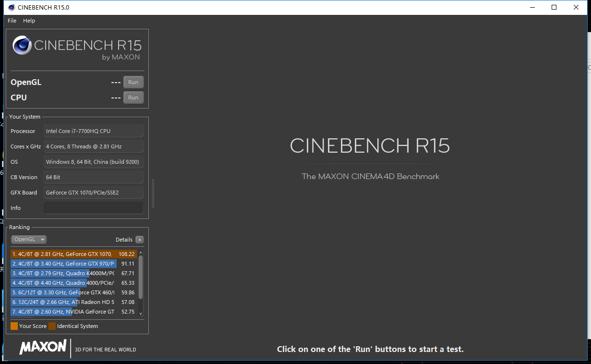The width and height of the screenshot is (591, 364).
Task: Click the Cinebench title bar app icon
Action: click(x=11, y=7)
